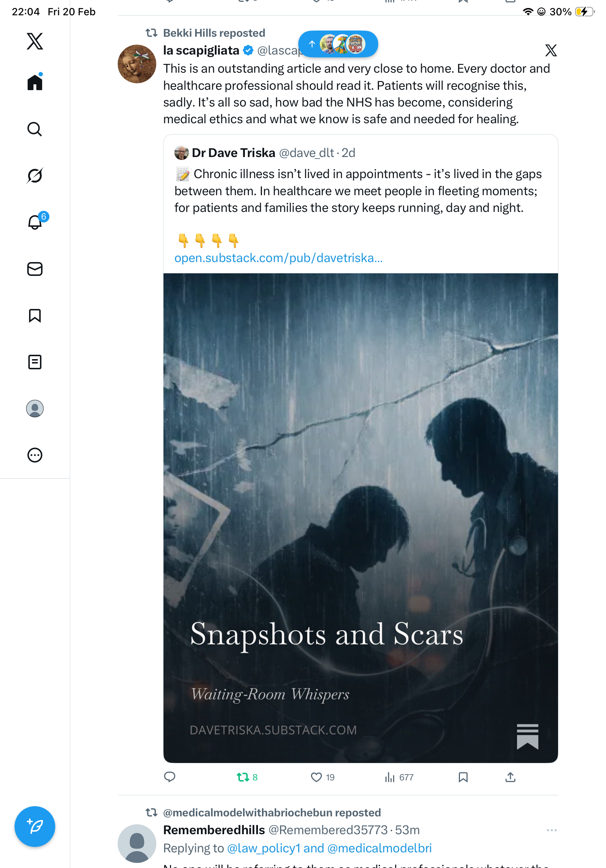
Task: Open More options circle menu
Action: (x=35, y=455)
